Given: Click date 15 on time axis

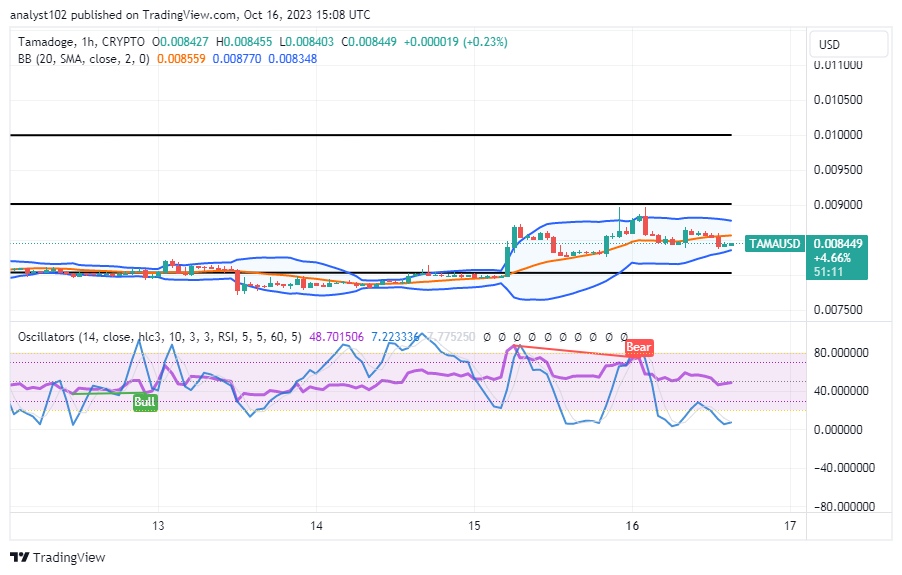Looking at the screenshot, I should tap(474, 526).
